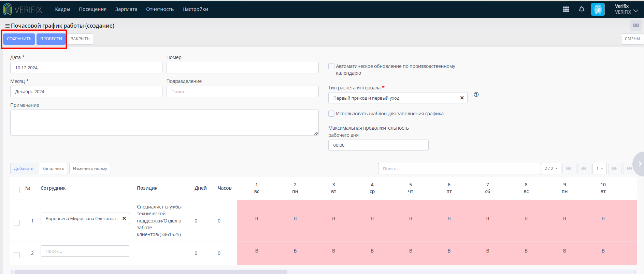Click the Verifix logo
This screenshot has width=644, height=274.
tap(23, 10)
